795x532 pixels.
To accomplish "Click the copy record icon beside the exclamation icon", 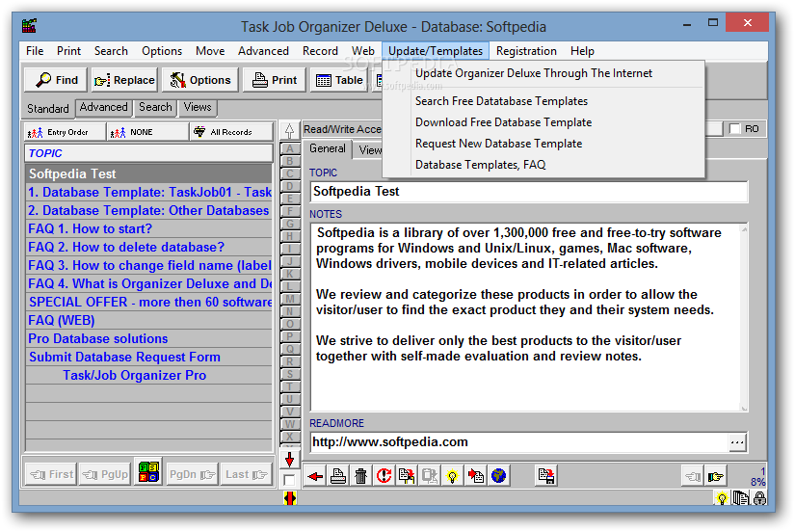I will [x=407, y=476].
